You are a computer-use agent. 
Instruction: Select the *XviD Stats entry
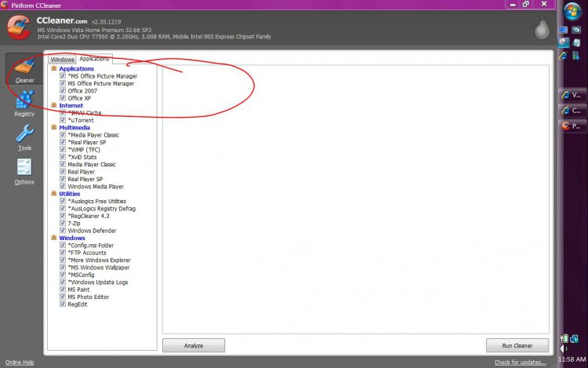tap(82, 157)
